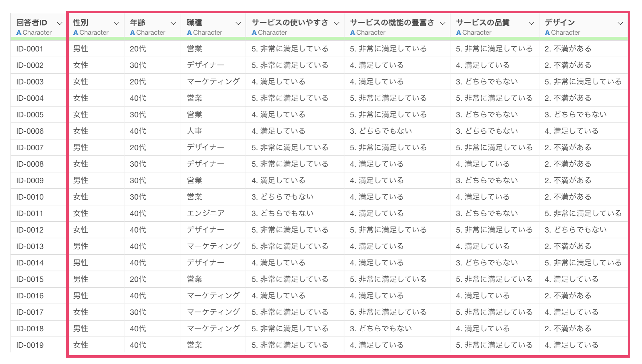Select the ID-0001 cell
This screenshot has width=642, height=364.
coord(30,49)
